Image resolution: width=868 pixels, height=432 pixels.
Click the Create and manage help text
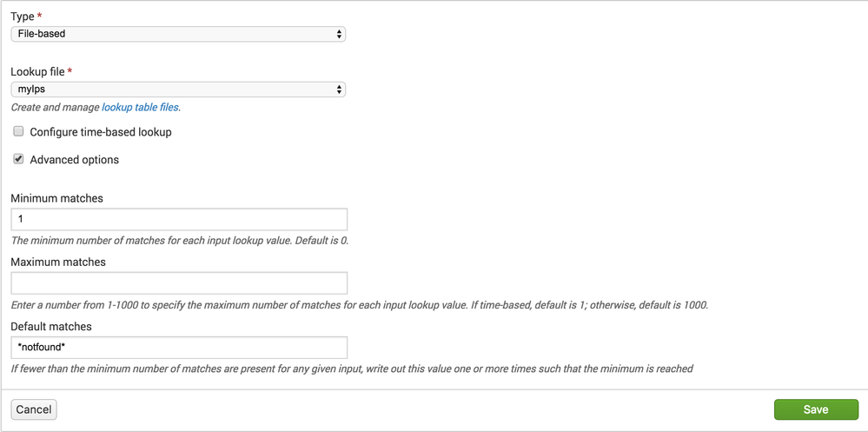[56, 108]
